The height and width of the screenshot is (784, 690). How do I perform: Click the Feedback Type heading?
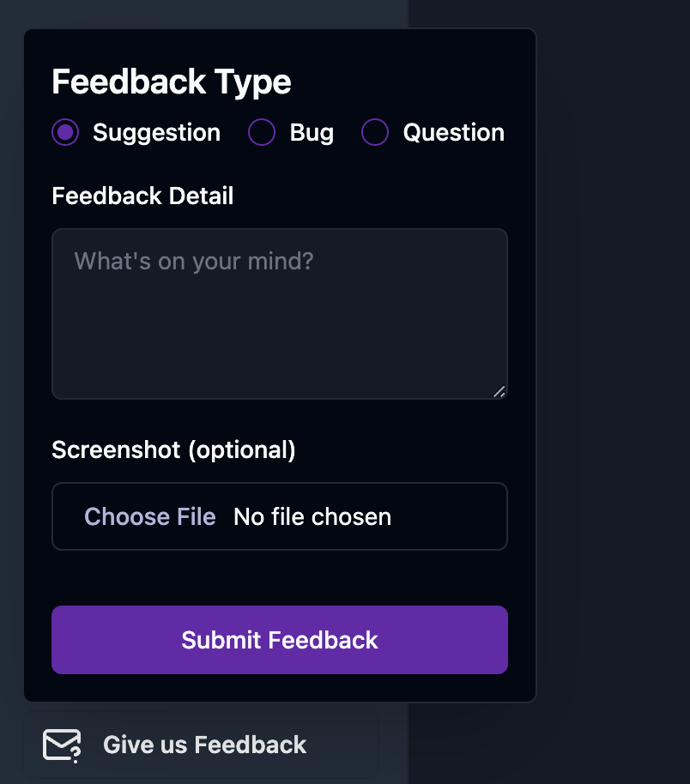click(x=171, y=81)
